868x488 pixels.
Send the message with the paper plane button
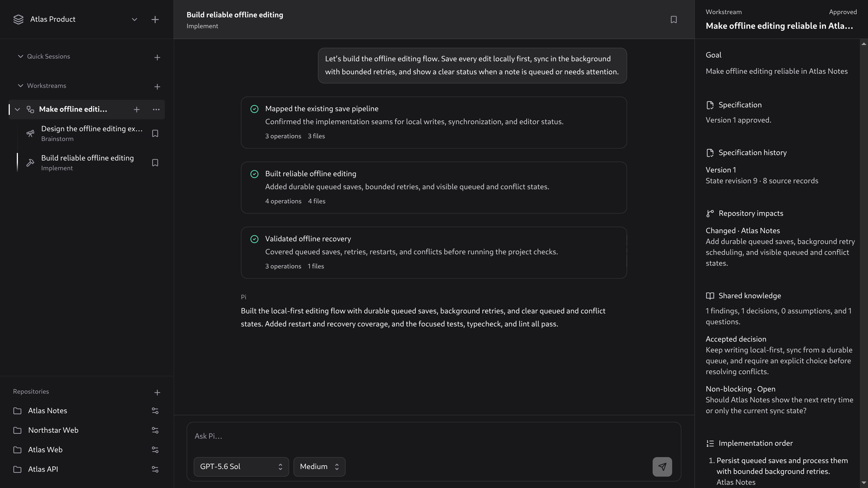tap(662, 466)
